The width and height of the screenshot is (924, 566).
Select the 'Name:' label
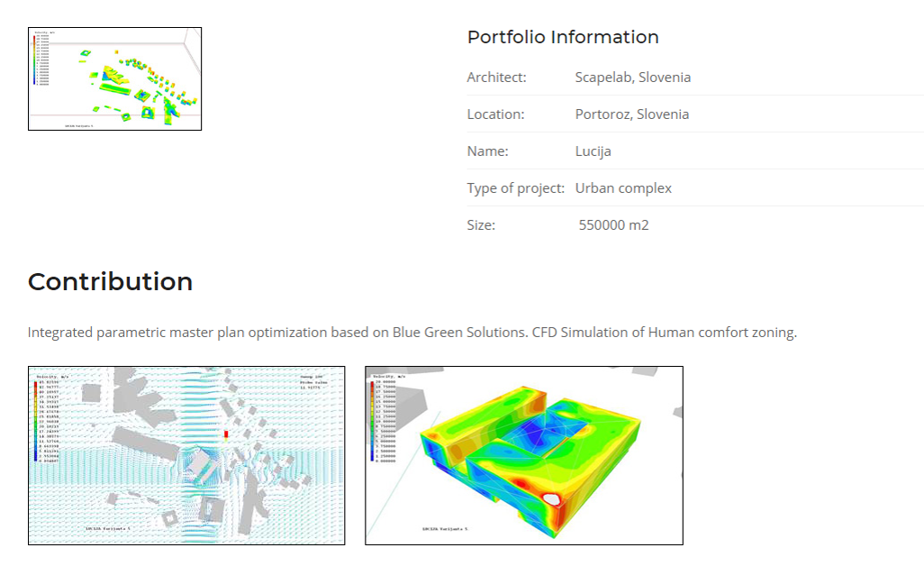(x=487, y=151)
